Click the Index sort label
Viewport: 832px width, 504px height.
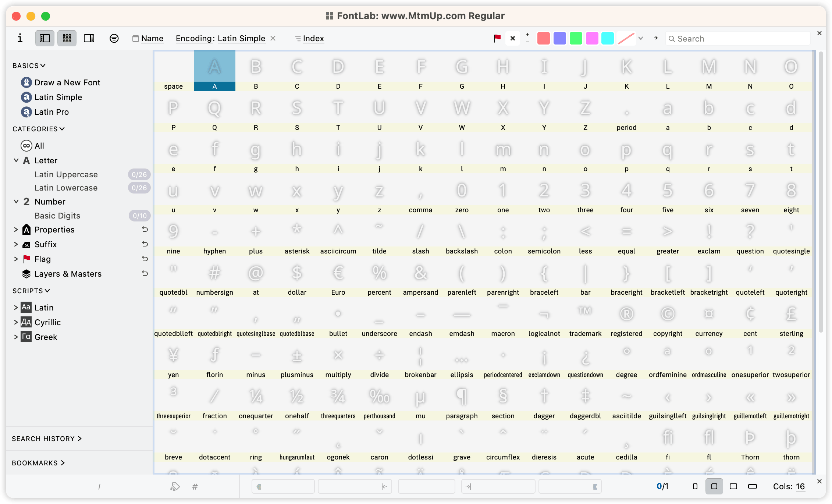313,38
